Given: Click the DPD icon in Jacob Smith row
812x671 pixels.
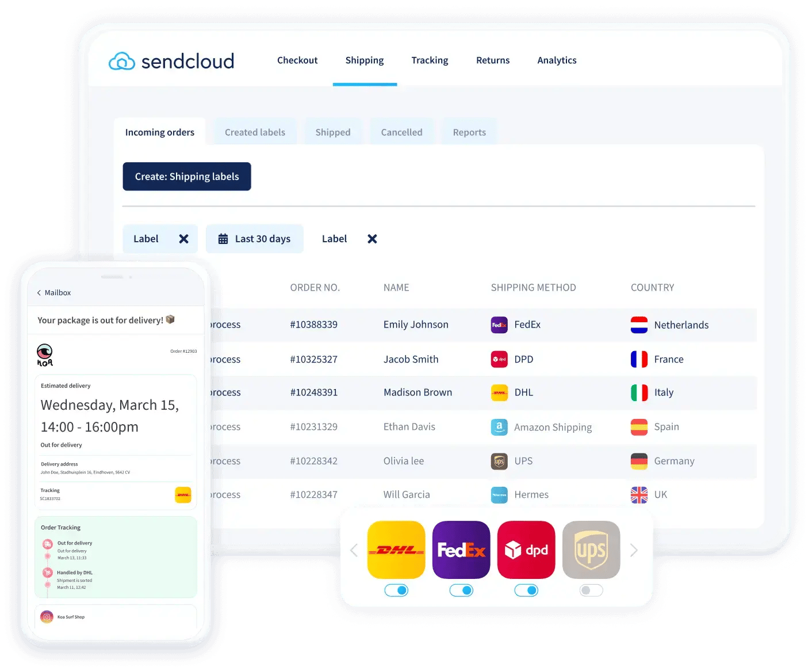Looking at the screenshot, I should [x=499, y=359].
